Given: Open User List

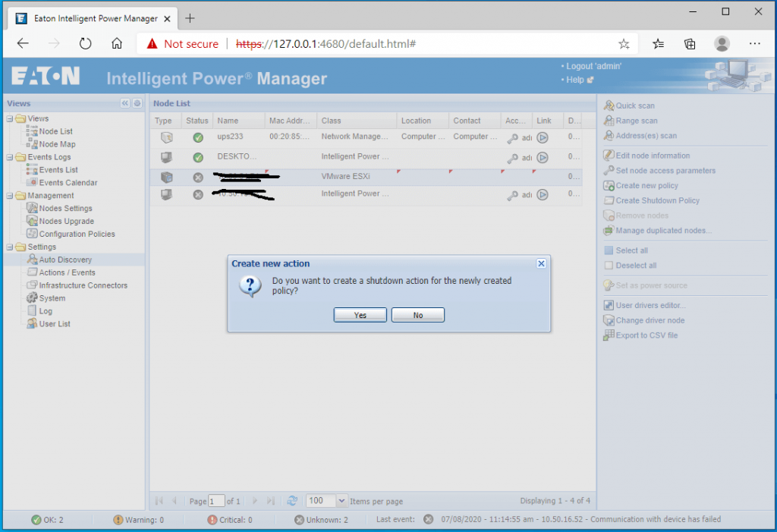Looking at the screenshot, I should pyautogui.click(x=55, y=324).
